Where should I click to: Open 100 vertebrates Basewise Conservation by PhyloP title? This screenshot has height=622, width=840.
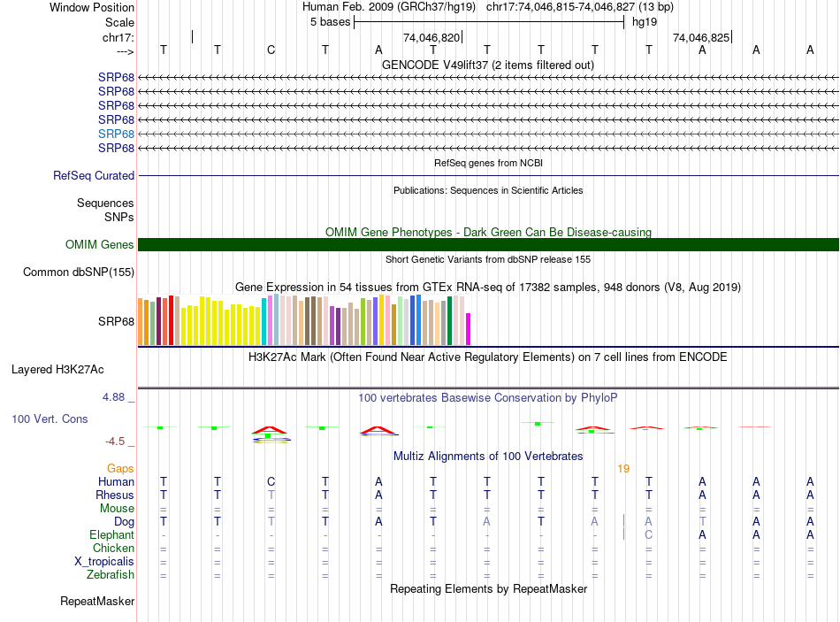point(488,398)
